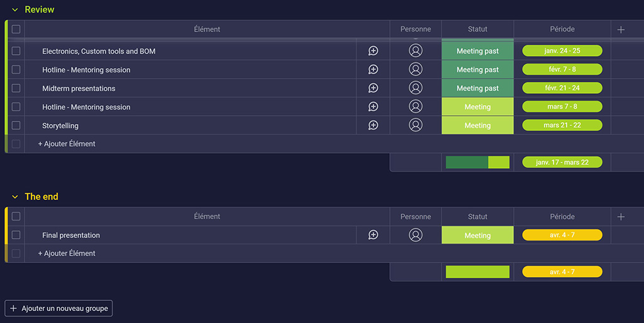
Task: Check the Hotline row with Meeting status
Action: 16,106
